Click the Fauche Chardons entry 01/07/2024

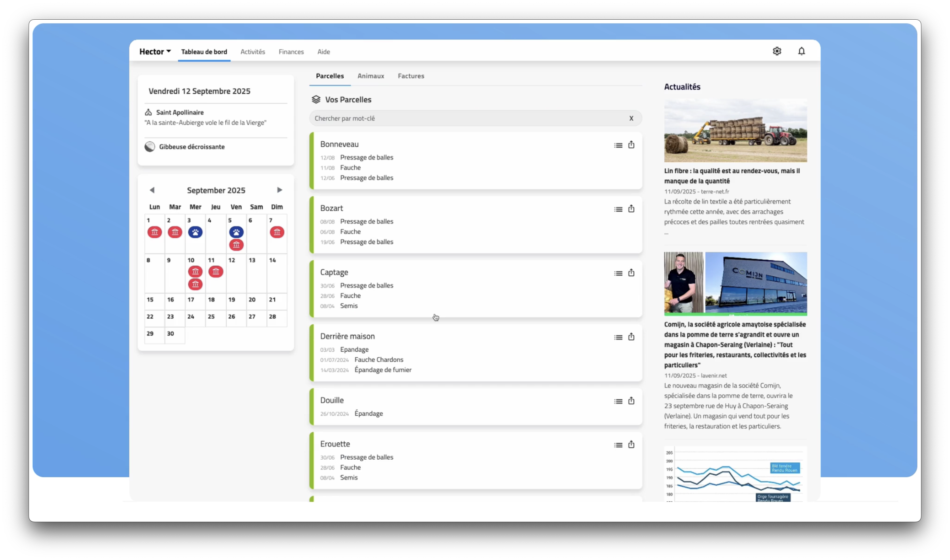coord(362,360)
